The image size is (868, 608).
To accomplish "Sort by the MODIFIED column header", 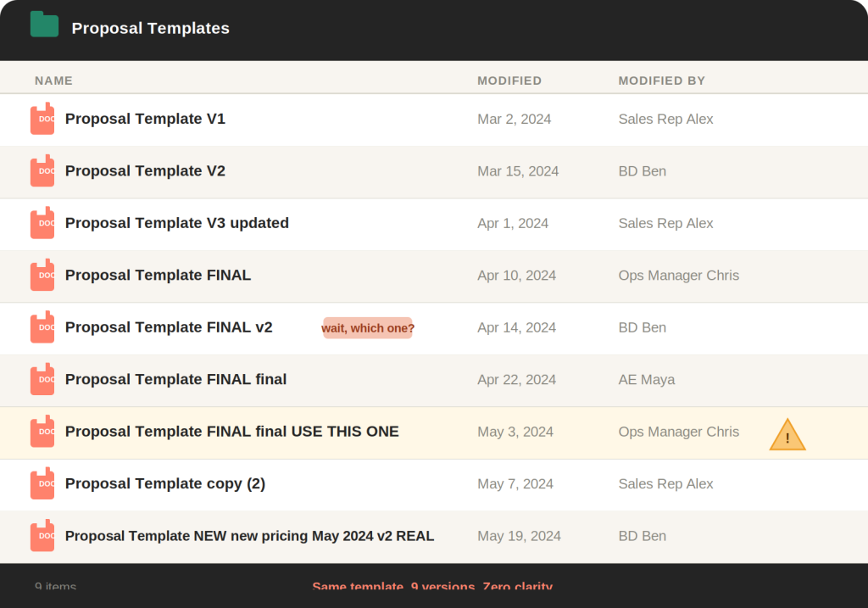I will (x=509, y=81).
